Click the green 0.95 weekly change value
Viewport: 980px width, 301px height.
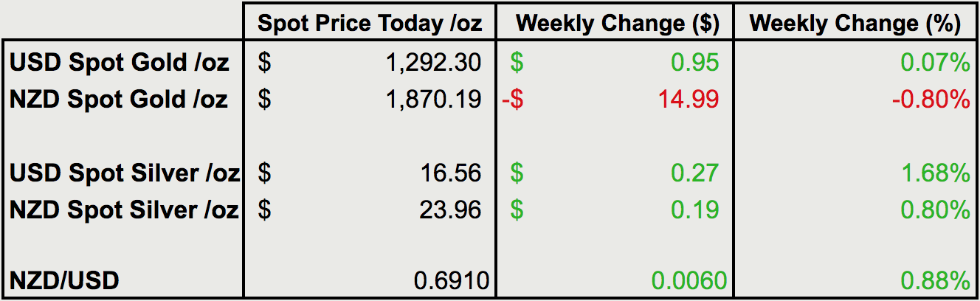click(694, 63)
